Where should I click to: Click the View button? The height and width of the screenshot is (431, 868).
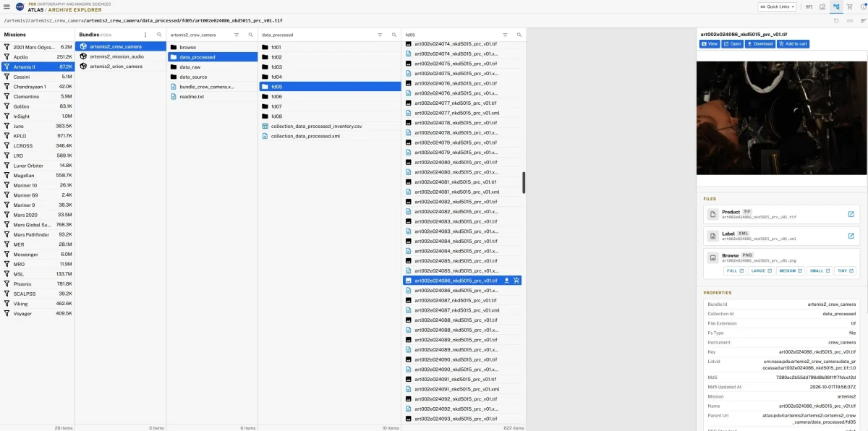tap(710, 44)
